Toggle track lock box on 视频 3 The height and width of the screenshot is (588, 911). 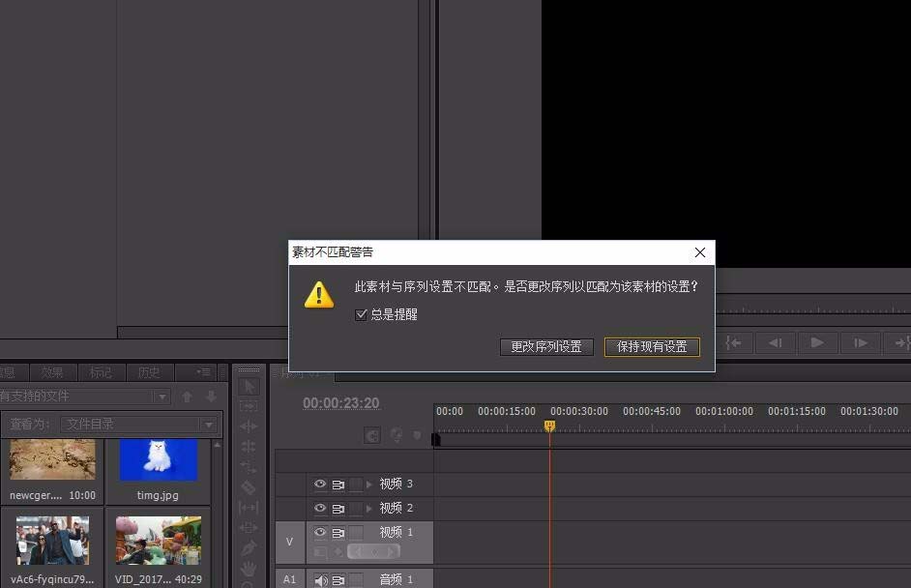click(356, 485)
